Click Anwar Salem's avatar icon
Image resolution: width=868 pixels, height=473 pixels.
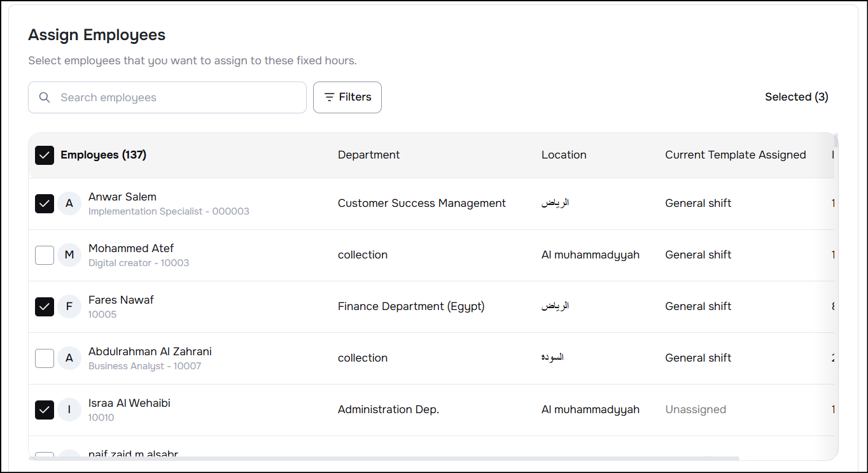[69, 204]
